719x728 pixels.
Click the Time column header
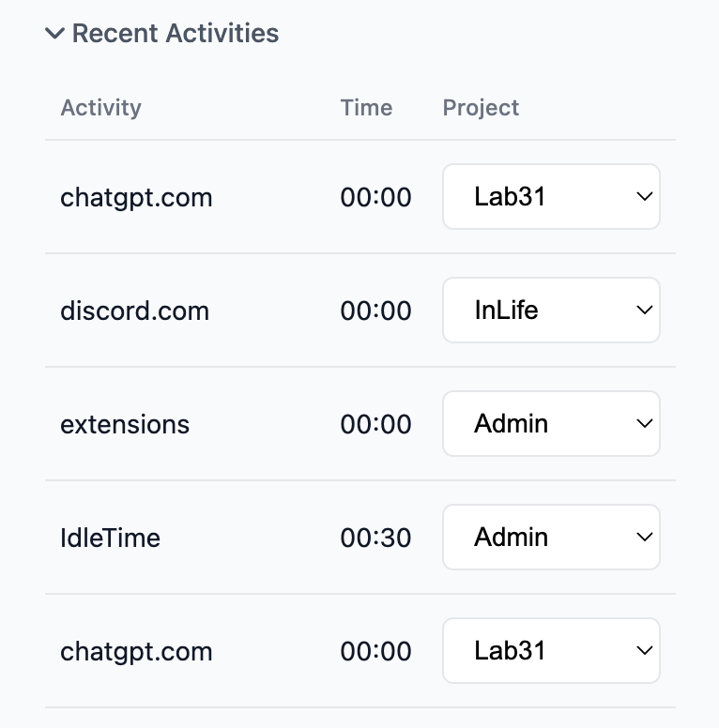[x=366, y=108]
